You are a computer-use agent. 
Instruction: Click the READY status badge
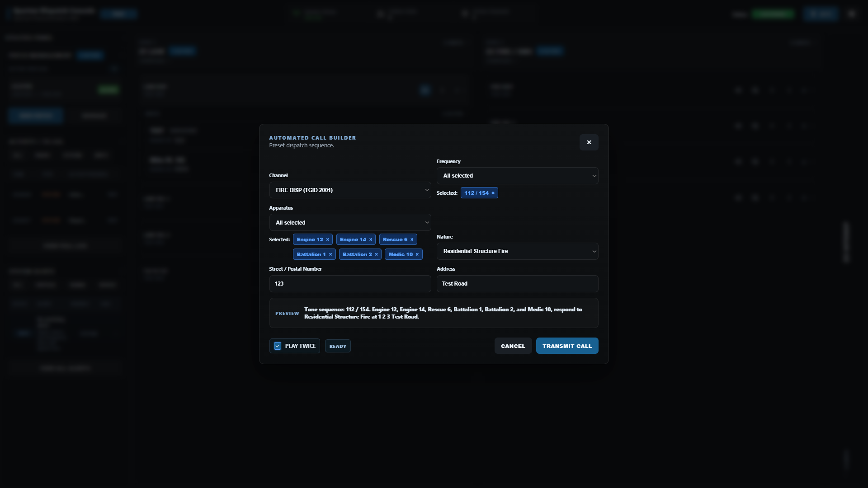click(338, 346)
